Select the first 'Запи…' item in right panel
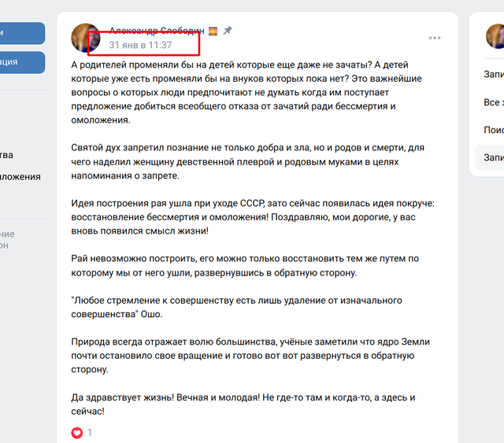Viewport: 504px width, 443px height. 494,75
